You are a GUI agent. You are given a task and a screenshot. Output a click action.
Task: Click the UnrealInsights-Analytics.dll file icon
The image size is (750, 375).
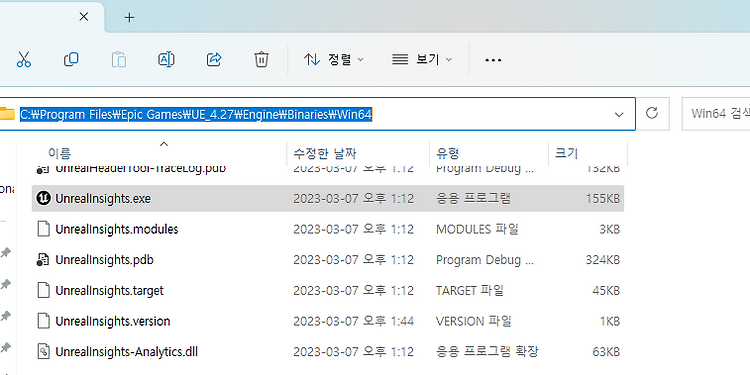[x=44, y=352]
